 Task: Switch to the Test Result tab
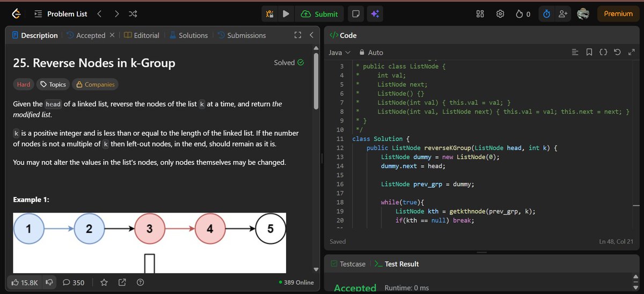pyautogui.click(x=397, y=264)
